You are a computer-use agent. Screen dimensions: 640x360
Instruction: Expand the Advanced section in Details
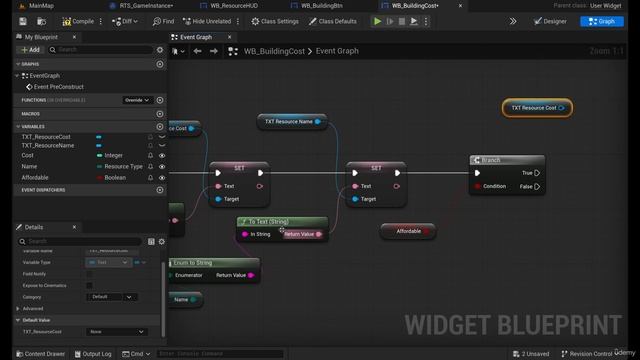pos(18,309)
